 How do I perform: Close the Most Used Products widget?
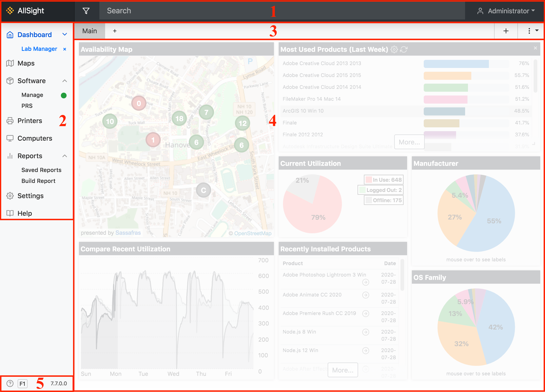(x=535, y=48)
